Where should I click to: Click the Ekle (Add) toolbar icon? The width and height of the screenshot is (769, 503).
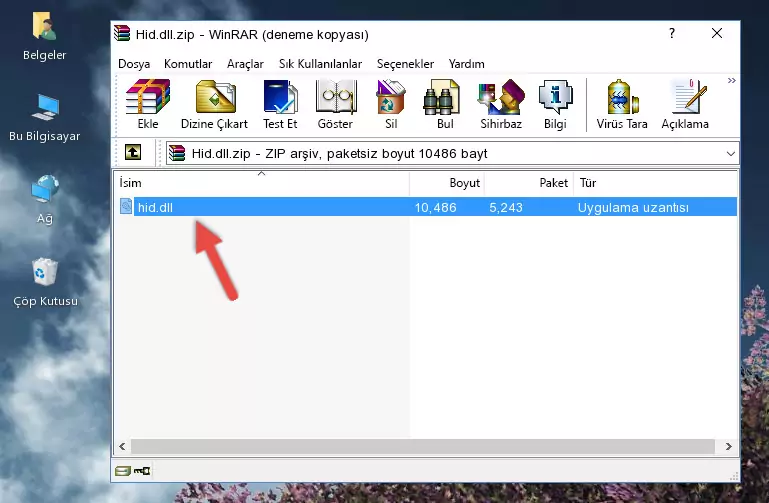[148, 104]
